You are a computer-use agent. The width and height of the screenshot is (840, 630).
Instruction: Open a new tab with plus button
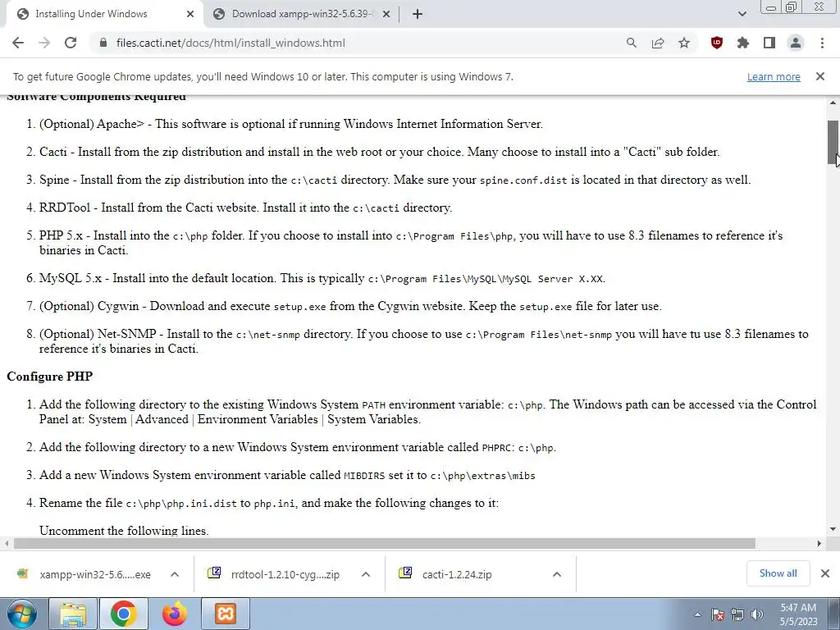(418, 14)
